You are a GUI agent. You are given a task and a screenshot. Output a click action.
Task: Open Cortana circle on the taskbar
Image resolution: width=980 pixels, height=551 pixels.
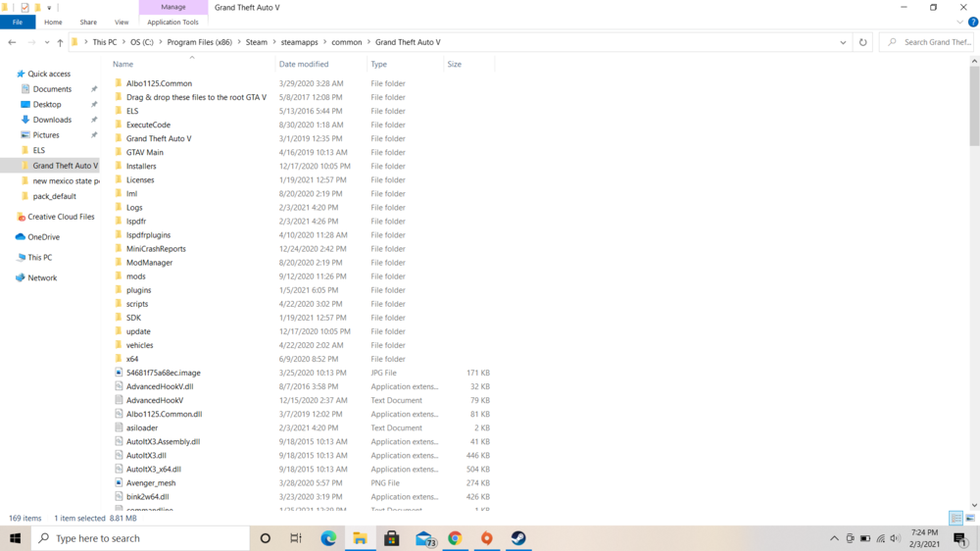[265, 538]
